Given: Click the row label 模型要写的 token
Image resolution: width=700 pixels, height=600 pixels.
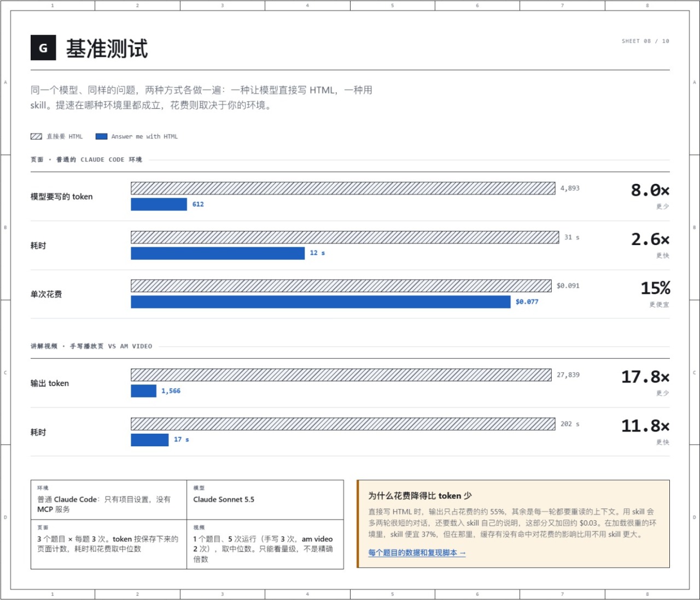Looking at the screenshot, I should (x=62, y=197).
